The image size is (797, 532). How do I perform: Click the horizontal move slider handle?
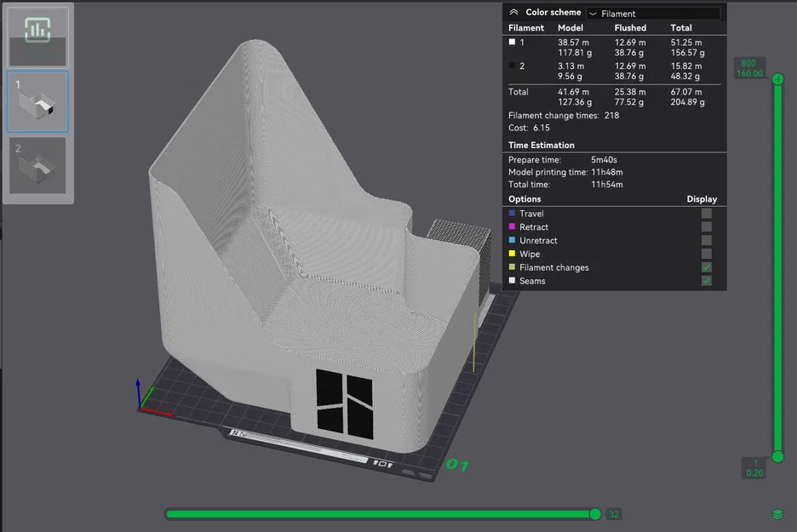(595, 514)
